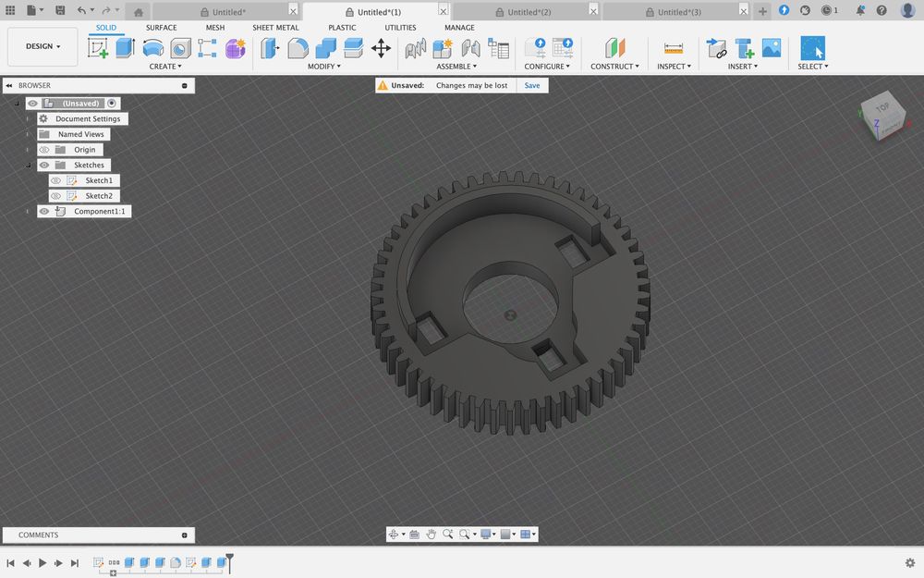The width and height of the screenshot is (924, 578).
Task: Open the CONSTRUCT dropdown menu
Action: pyautogui.click(x=614, y=67)
